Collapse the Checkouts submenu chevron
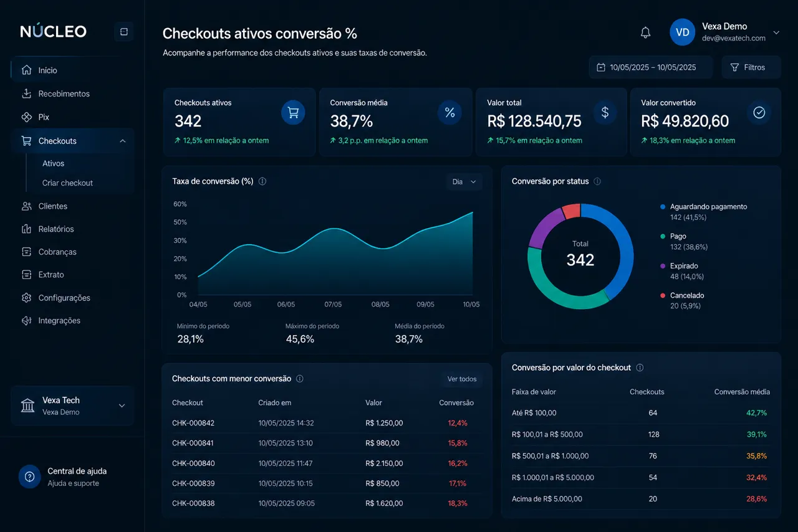The image size is (798, 532). coord(123,141)
